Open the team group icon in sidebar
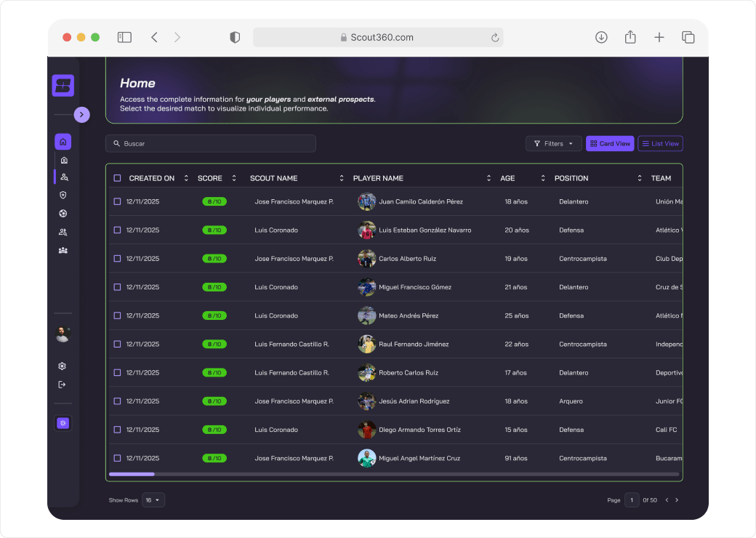Viewport: 756px width, 538px height. point(63,250)
